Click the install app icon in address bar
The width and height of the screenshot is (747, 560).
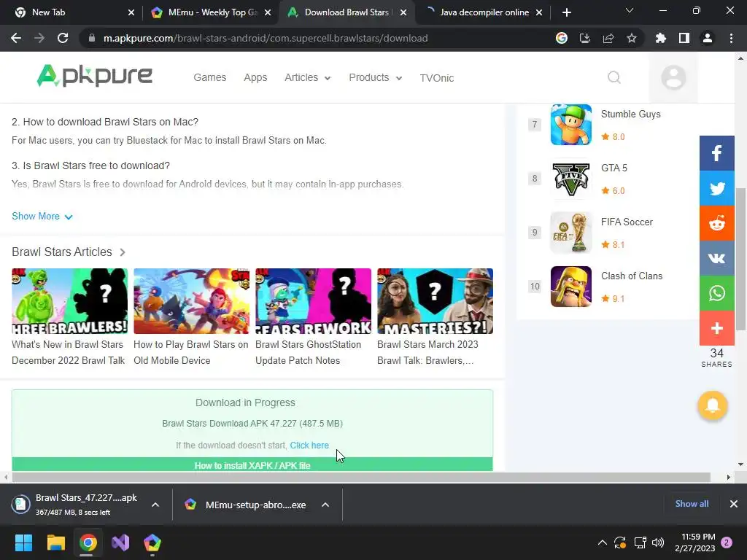[x=585, y=38]
